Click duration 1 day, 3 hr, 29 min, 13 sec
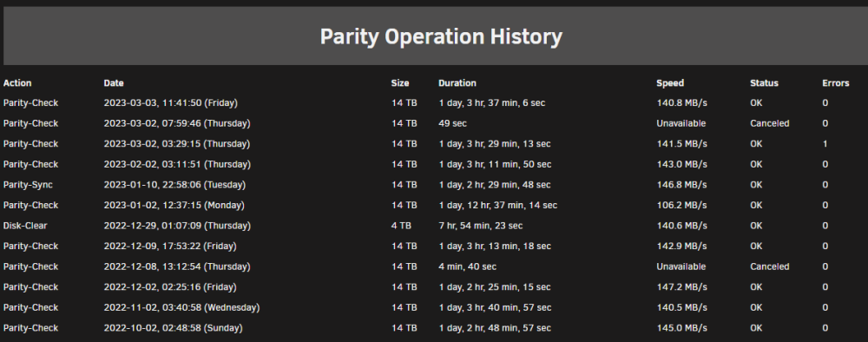 coord(495,144)
